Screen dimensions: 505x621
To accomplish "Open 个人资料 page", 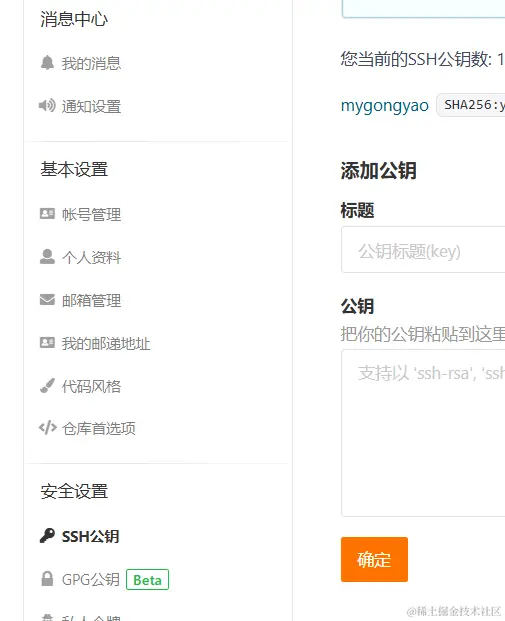I will pos(91,257).
